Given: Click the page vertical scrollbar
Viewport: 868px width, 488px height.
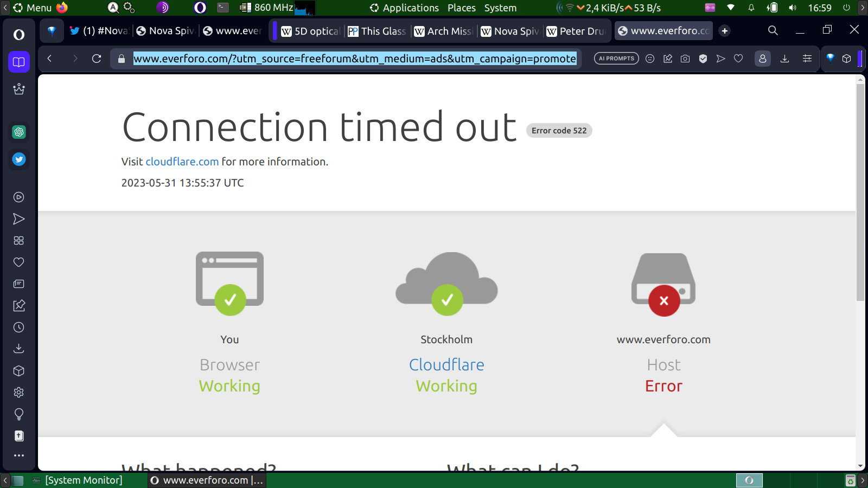Looking at the screenshot, I should 860,192.
